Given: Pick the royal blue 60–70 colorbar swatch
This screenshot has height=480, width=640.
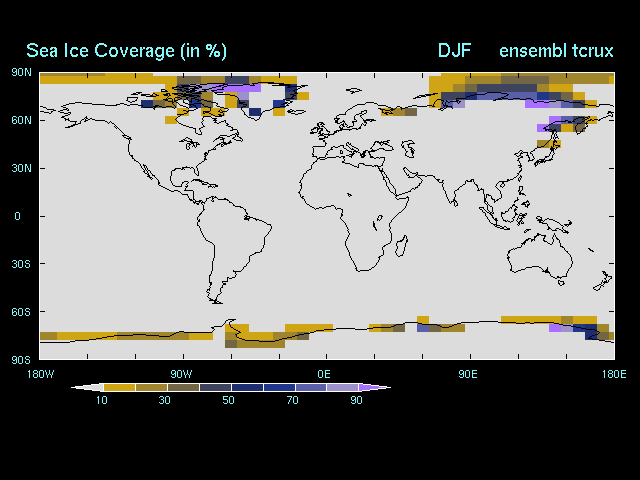Looking at the screenshot, I should click(279, 387).
